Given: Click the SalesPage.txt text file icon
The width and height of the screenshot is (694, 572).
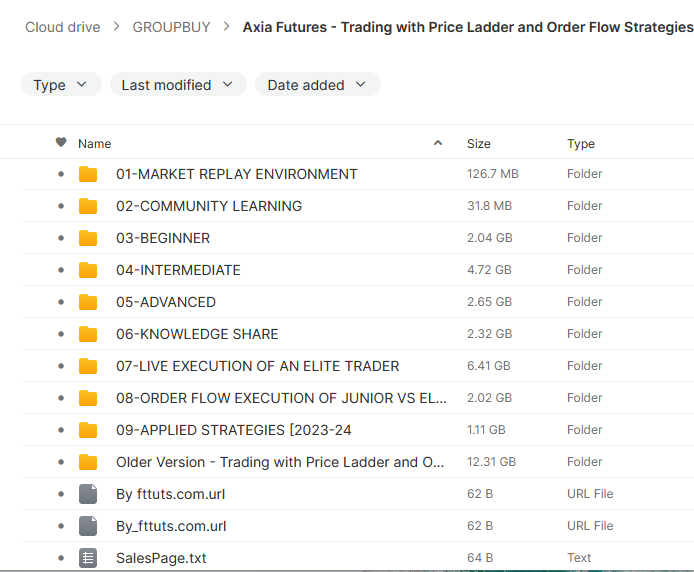Looking at the screenshot, I should click(x=88, y=558).
